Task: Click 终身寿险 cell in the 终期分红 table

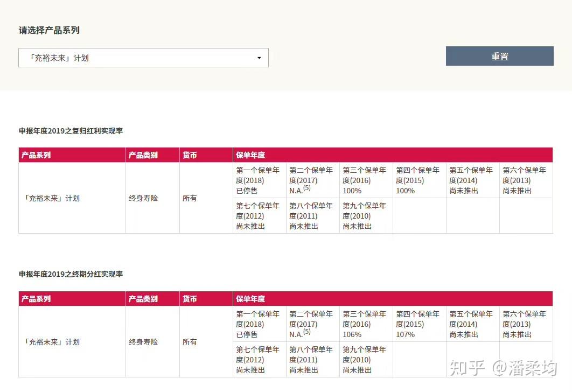Action: [x=152, y=342]
